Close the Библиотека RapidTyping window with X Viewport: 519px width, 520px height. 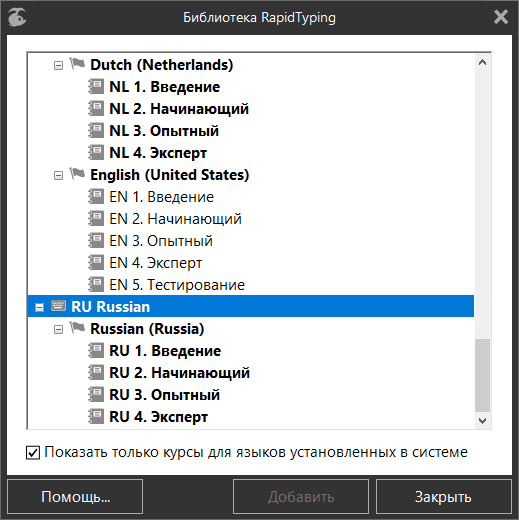501,17
